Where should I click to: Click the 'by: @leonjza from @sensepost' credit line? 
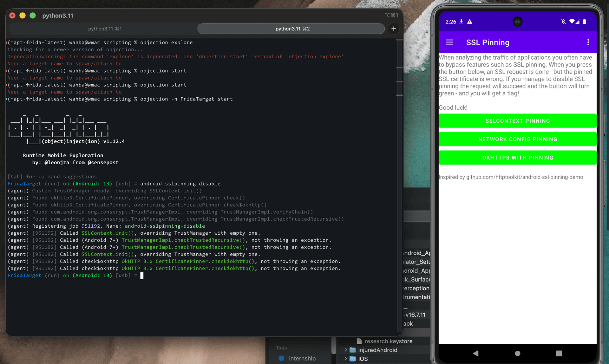point(75,162)
